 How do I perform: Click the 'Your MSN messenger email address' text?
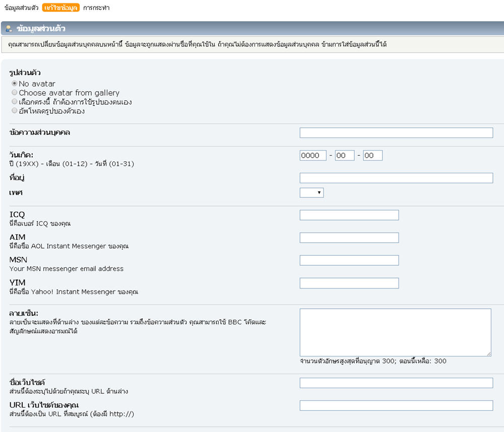pos(67,269)
